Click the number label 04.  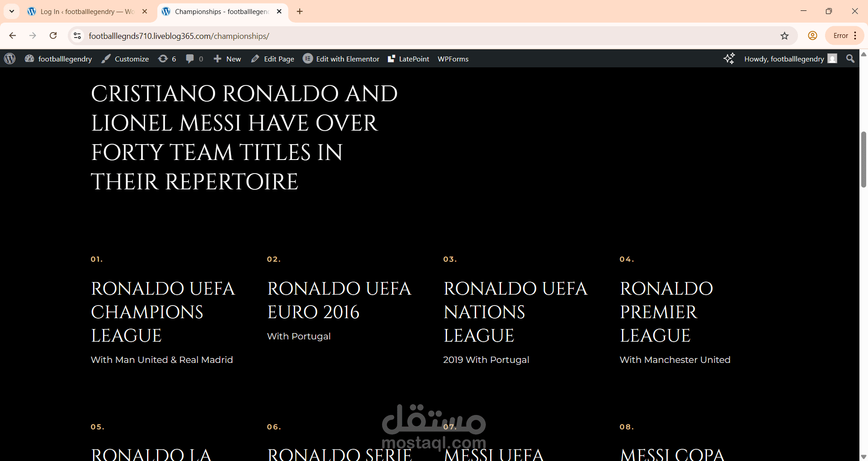click(627, 259)
